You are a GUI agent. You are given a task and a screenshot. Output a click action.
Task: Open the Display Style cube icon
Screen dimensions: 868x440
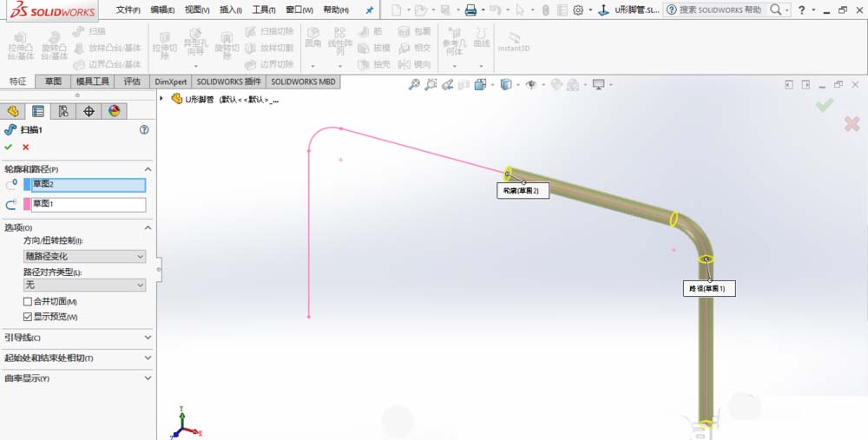tap(505, 85)
